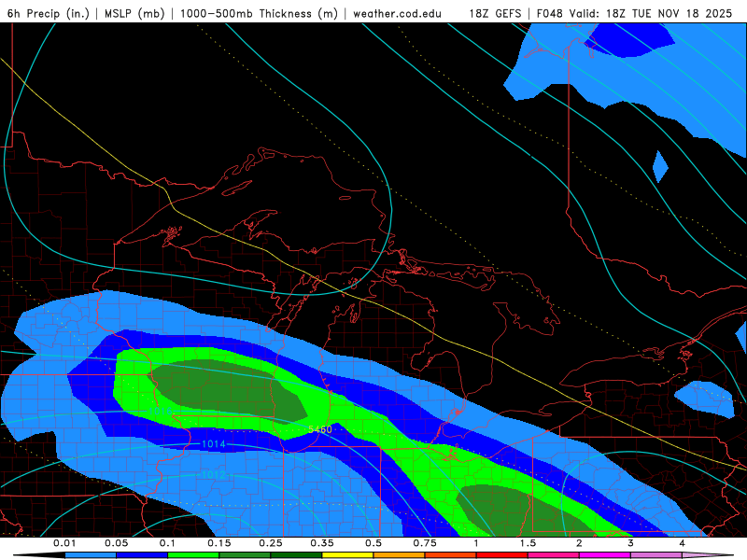Screen dimensions: 747x560
Task: Click the orange 0.5 legend swatch
Action: point(400,555)
